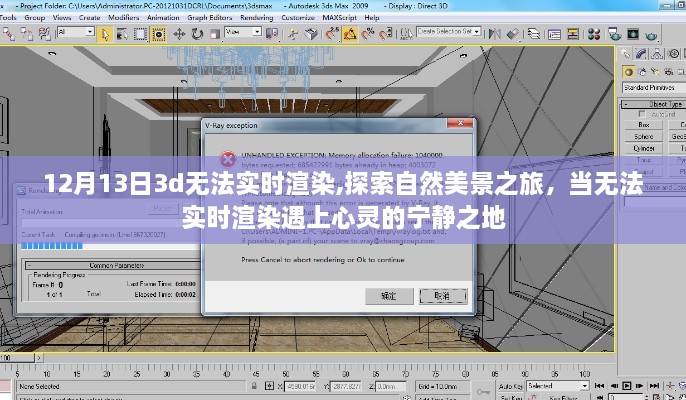Click the Box primitive button
Screen dimensions: 686x400
point(644,125)
